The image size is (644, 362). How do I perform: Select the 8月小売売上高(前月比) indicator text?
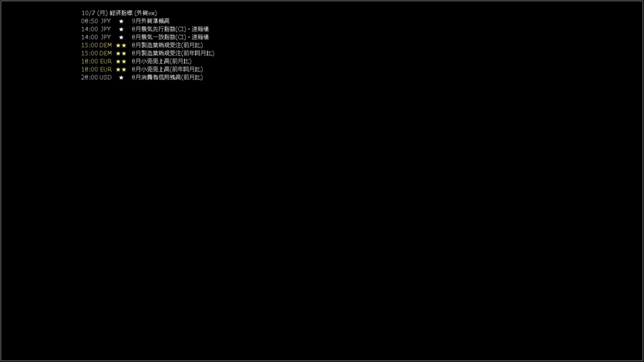(162, 61)
